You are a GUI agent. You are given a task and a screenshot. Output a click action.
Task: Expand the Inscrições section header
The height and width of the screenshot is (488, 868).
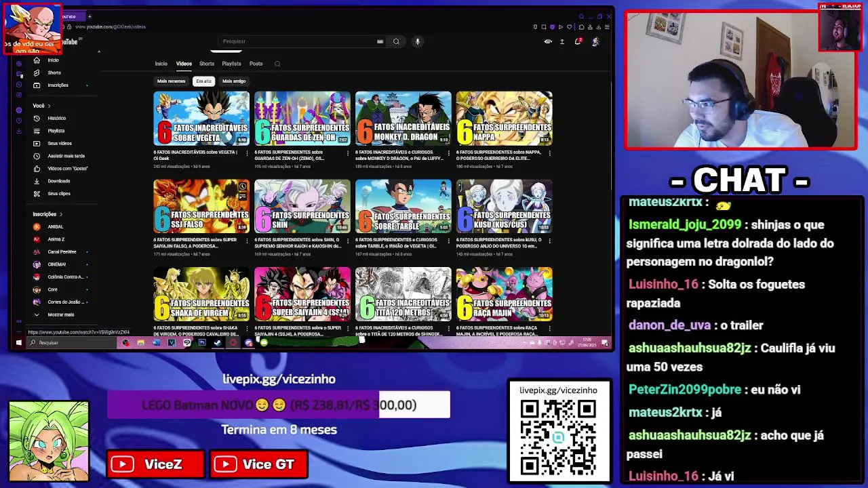(x=47, y=214)
